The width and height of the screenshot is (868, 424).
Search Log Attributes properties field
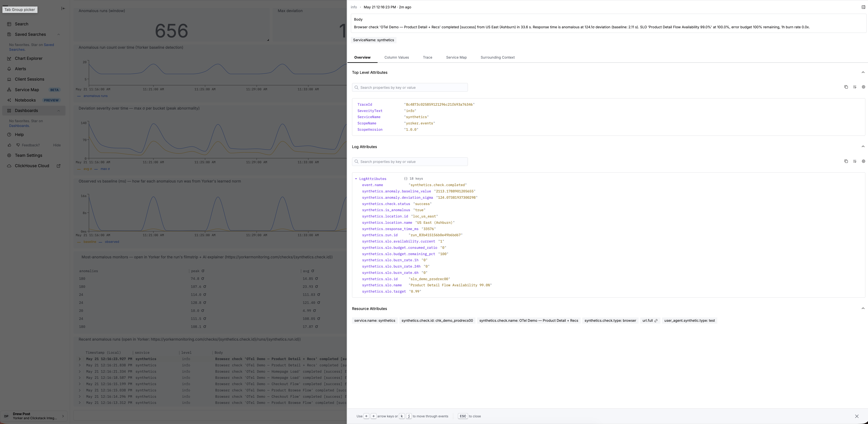pos(410,162)
